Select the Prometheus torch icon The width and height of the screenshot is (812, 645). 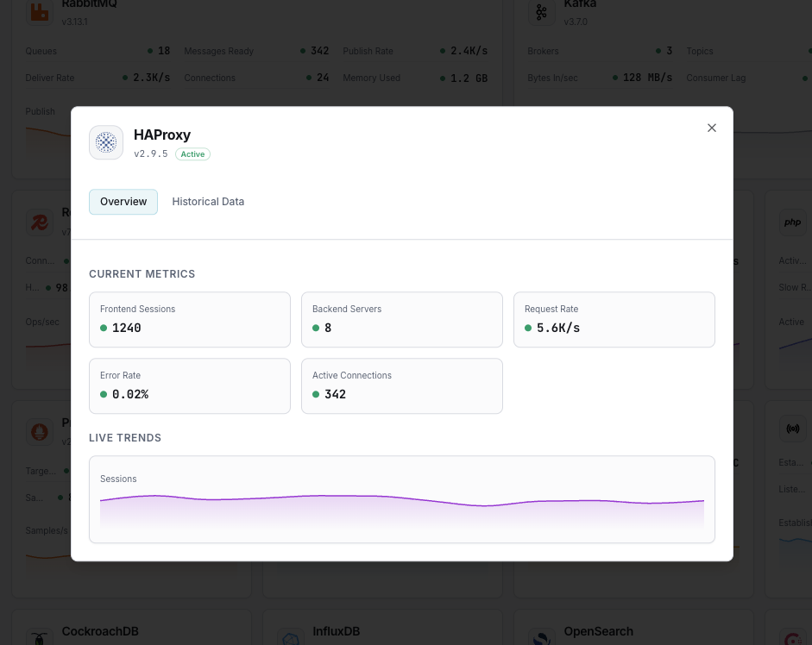pyautogui.click(x=39, y=433)
